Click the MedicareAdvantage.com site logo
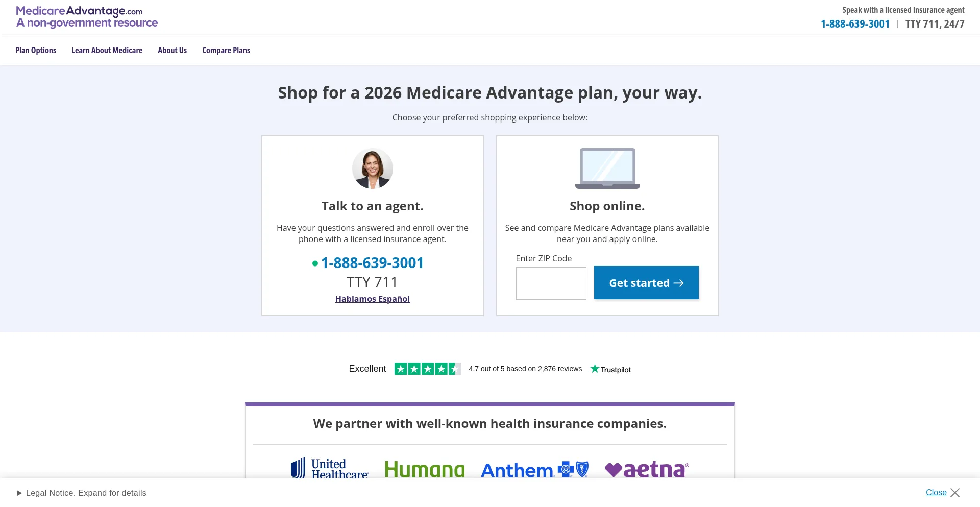The width and height of the screenshot is (980, 507). tap(87, 17)
